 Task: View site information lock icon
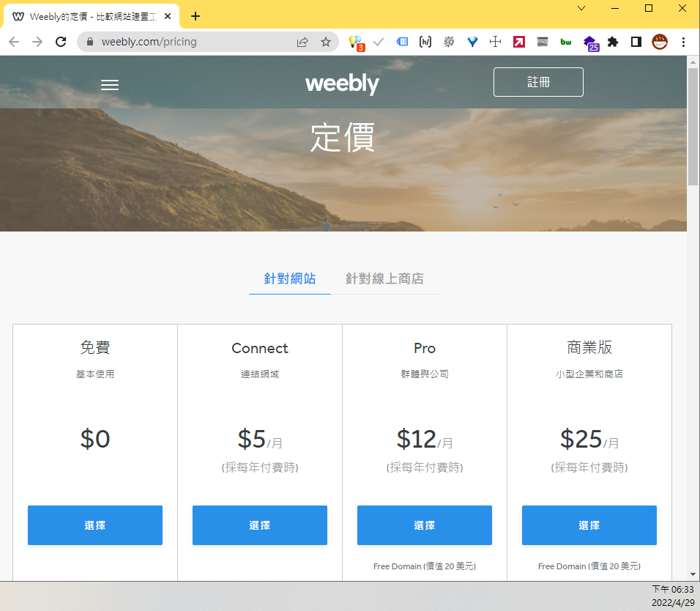(x=90, y=42)
